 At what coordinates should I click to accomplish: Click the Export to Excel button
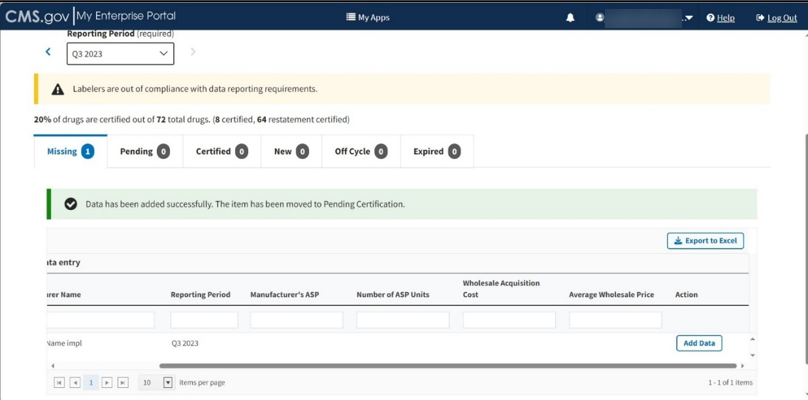coord(705,241)
